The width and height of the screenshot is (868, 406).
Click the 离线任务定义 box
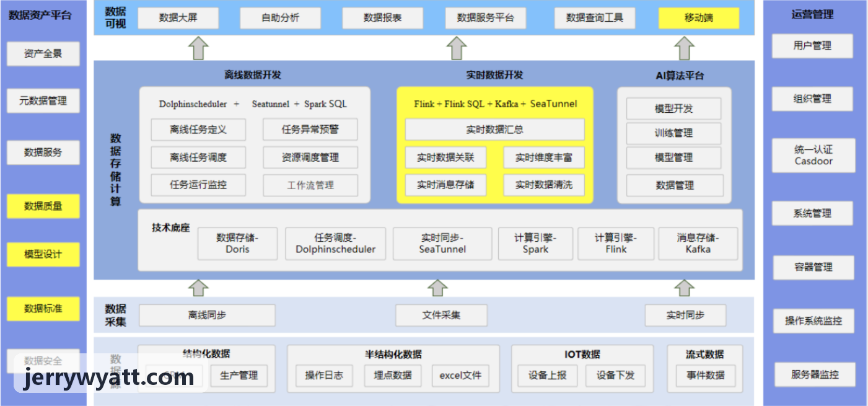click(198, 130)
